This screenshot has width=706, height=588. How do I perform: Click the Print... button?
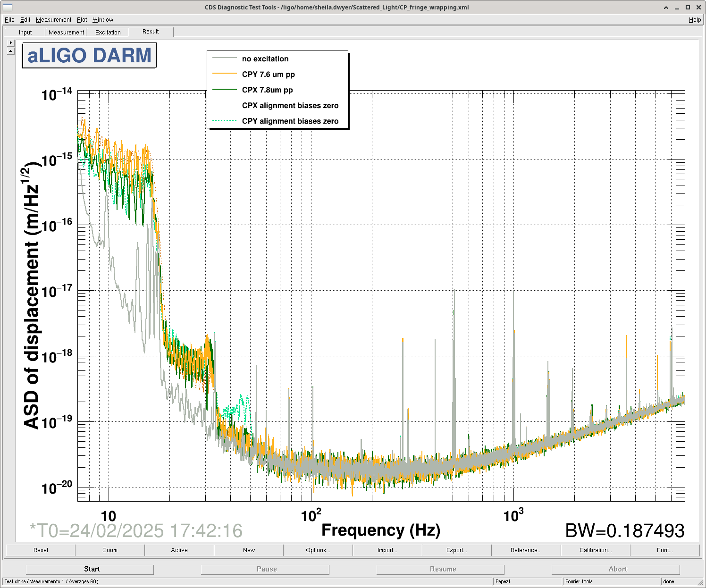coord(665,550)
